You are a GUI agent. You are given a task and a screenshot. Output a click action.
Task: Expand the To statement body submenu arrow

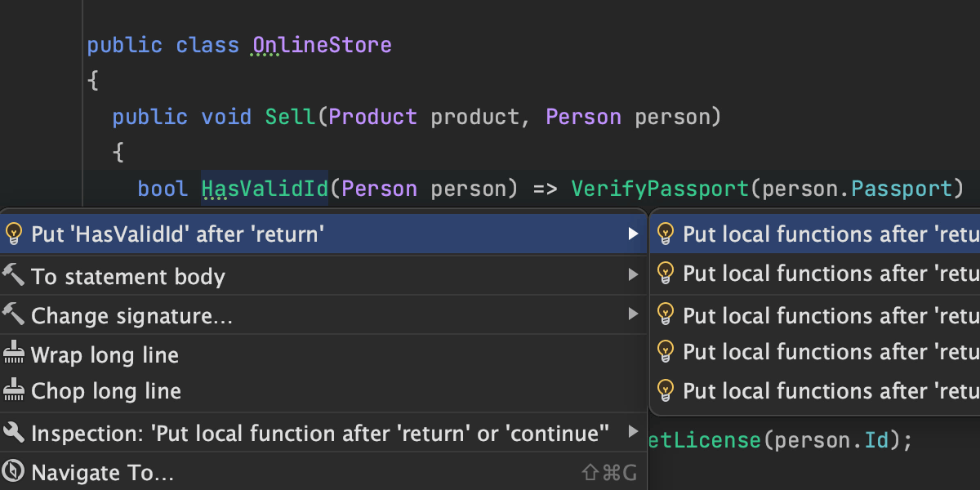pyautogui.click(x=633, y=275)
